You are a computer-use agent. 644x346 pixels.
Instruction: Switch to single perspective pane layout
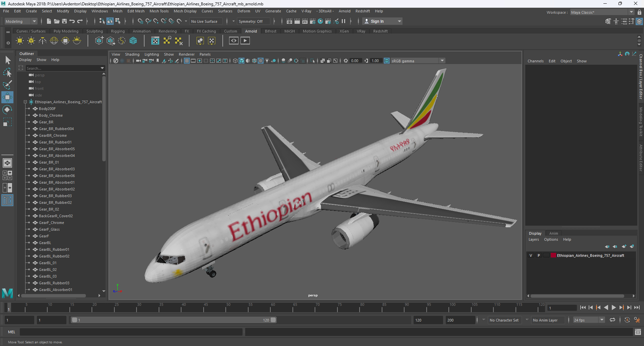pyautogui.click(x=7, y=163)
